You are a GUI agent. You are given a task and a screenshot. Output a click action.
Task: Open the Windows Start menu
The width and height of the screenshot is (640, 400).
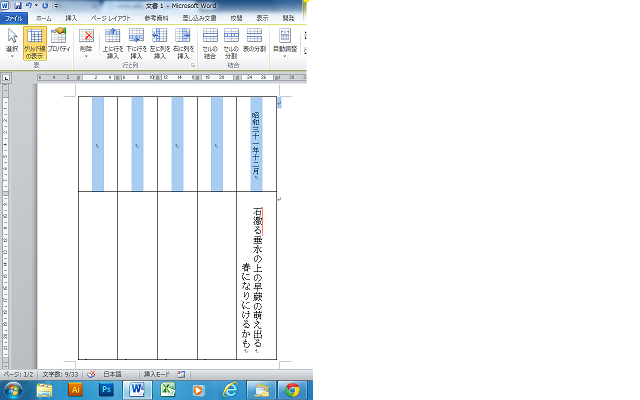coord(13,391)
